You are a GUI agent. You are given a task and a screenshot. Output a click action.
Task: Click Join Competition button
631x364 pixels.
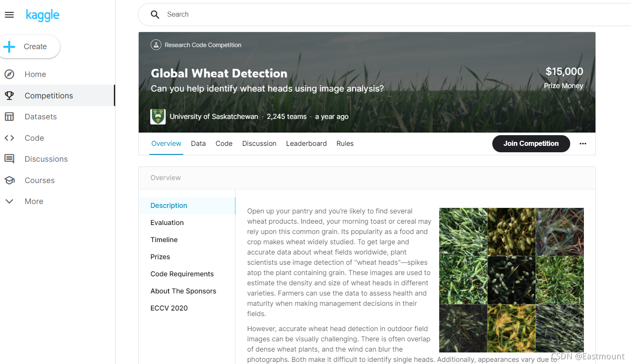531,144
